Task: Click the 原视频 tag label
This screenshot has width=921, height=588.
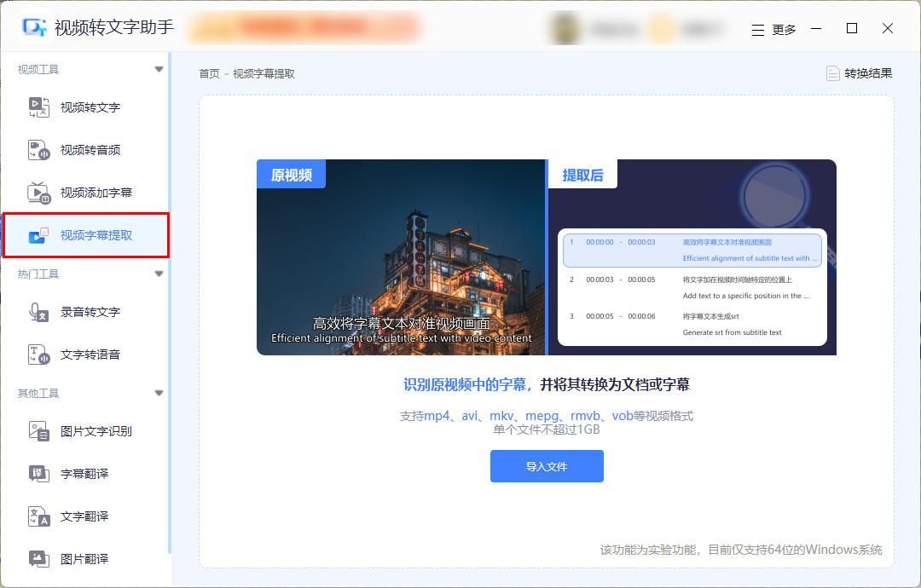Action: click(x=292, y=175)
